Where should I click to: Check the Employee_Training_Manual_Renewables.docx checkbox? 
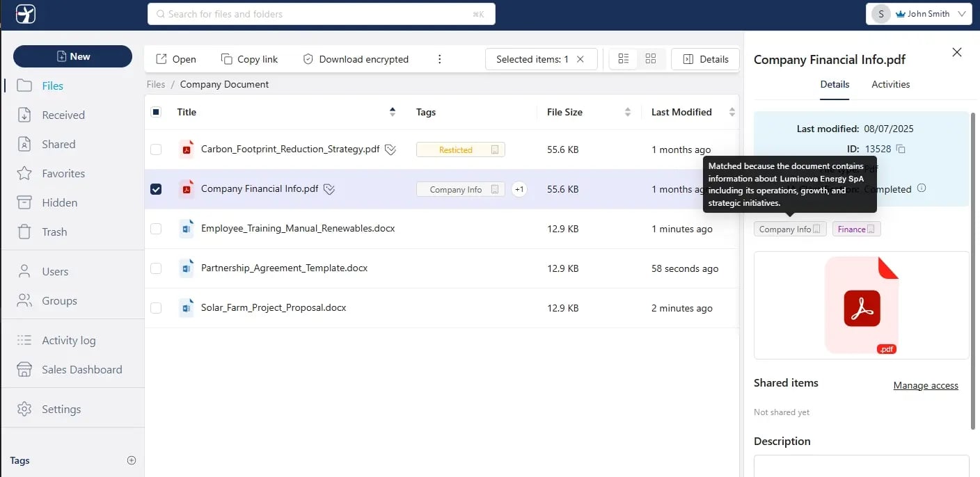[156, 229]
